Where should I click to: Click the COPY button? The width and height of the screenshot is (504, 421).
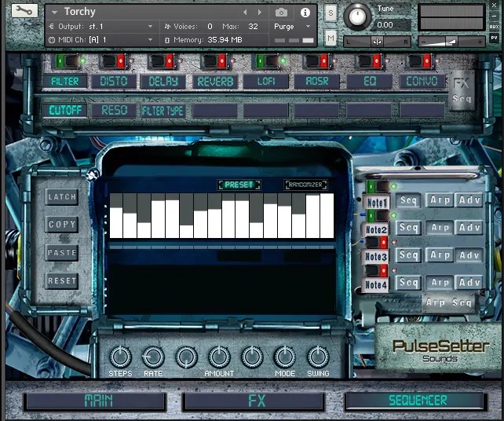(x=62, y=224)
